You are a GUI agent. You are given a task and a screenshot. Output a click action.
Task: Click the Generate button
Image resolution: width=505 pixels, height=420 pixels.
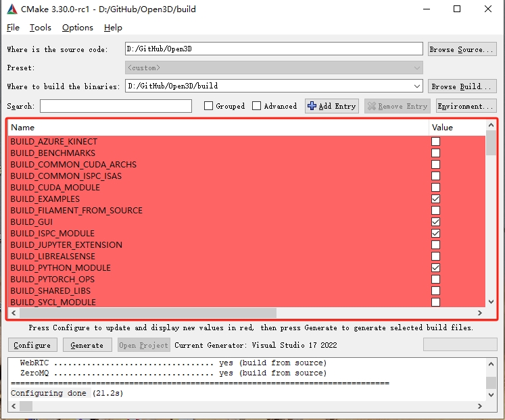pos(87,345)
